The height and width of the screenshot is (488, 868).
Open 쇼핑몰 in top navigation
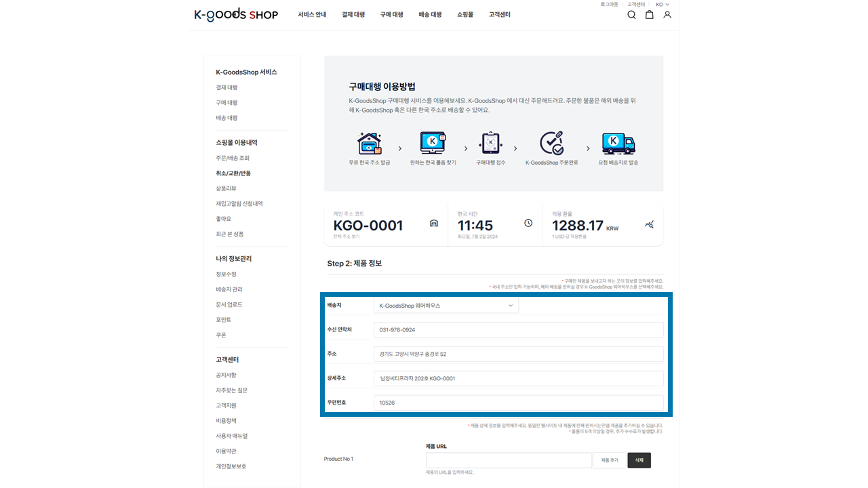click(x=465, y=15)
